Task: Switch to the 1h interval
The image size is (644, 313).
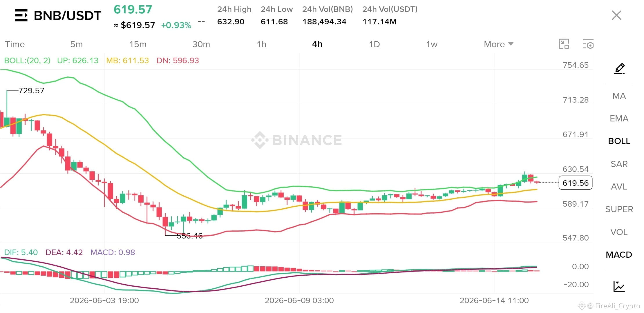Action: pyautogui.click(x=261, y=44)
